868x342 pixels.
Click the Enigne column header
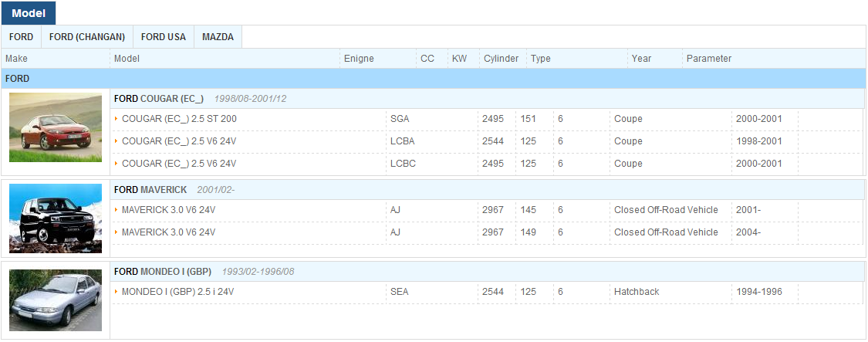coord(359,59)
